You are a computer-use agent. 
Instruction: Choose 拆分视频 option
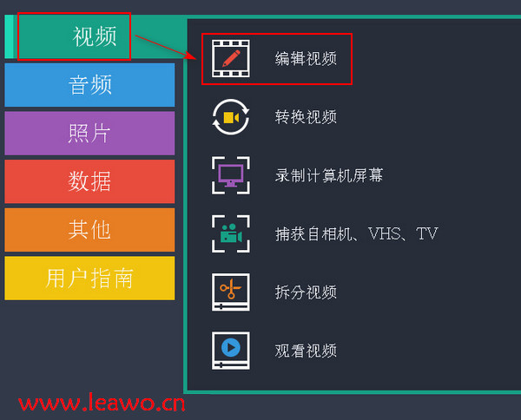coord(306,292)
